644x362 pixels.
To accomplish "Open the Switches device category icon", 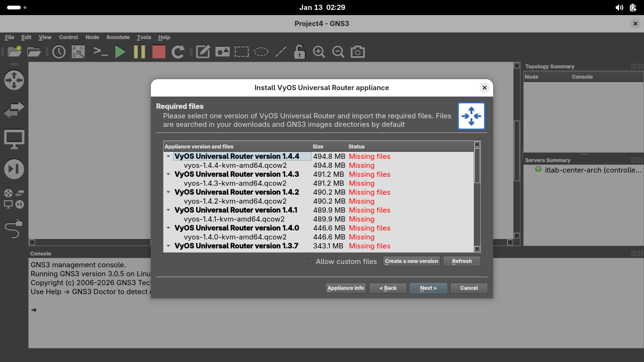I will pos(14,109).
